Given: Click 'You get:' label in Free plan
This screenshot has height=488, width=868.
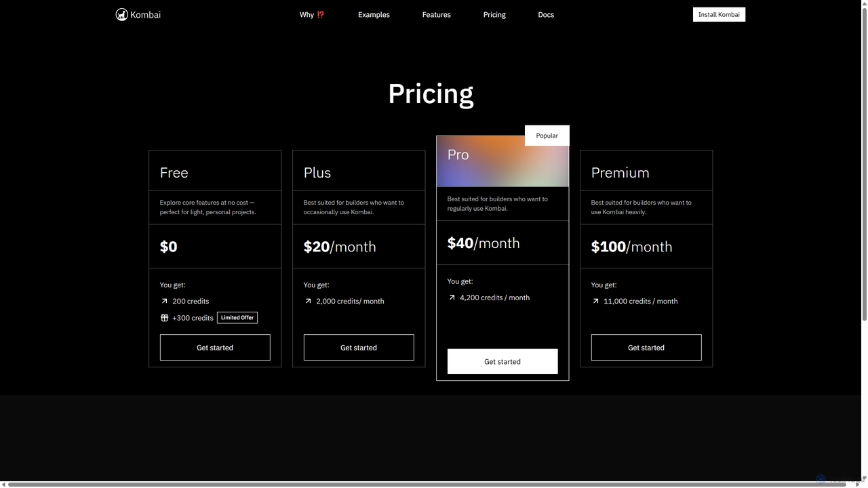Looking at the screenshot, I should [172, 285].
